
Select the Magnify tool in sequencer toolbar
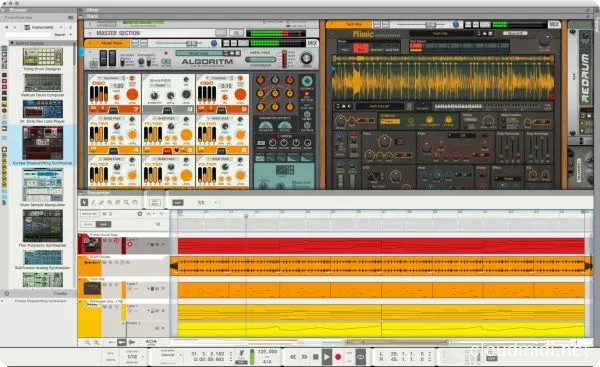(126, 202)
